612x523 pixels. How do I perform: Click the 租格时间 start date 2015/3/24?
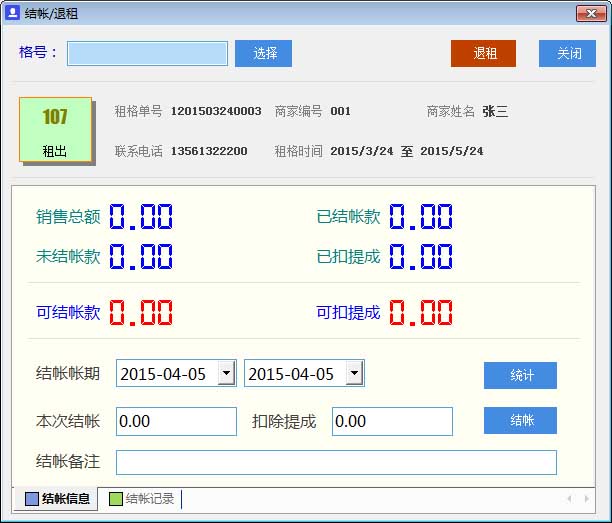click(x=361, y=151)
